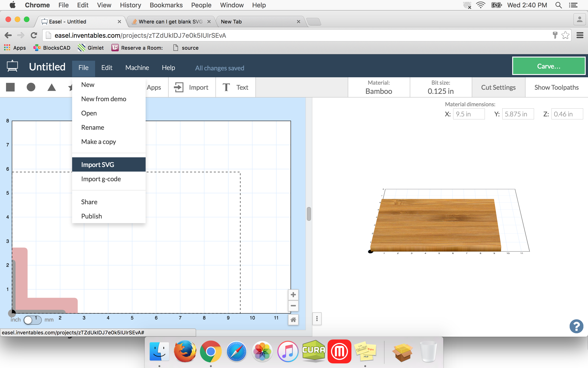Click the green Carve button

click(549, 66)
